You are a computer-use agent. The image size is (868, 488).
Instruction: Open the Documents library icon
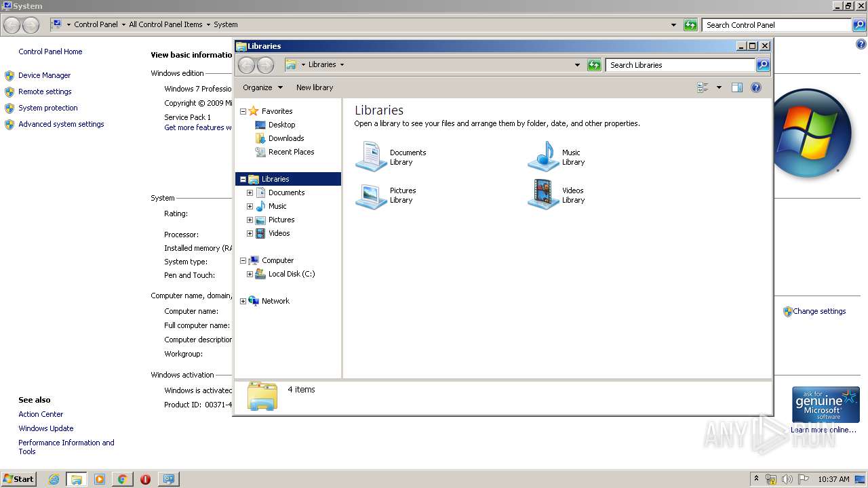click(x=371, y=157)
